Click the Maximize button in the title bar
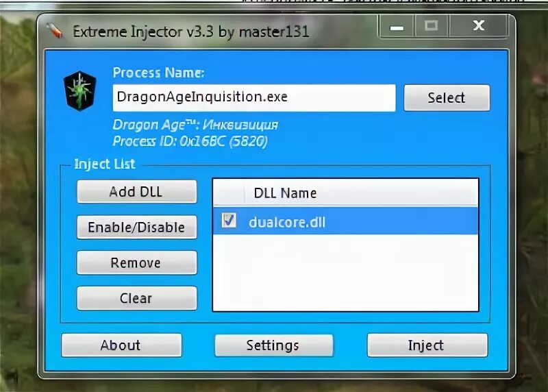 tap(432, 25)
